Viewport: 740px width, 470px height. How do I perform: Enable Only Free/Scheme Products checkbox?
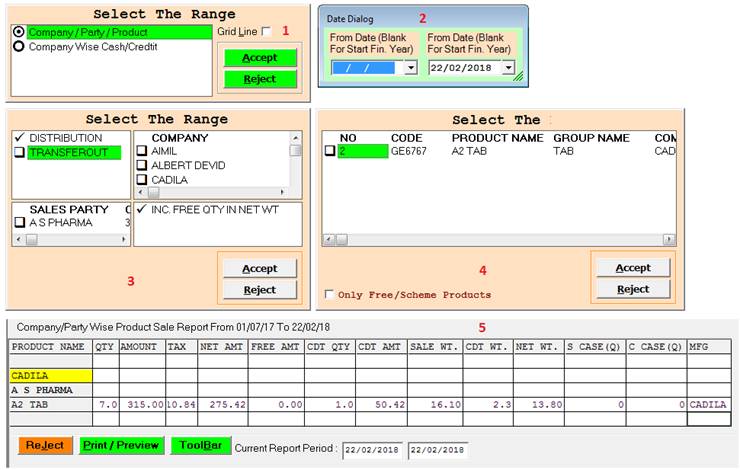[330, 294]
